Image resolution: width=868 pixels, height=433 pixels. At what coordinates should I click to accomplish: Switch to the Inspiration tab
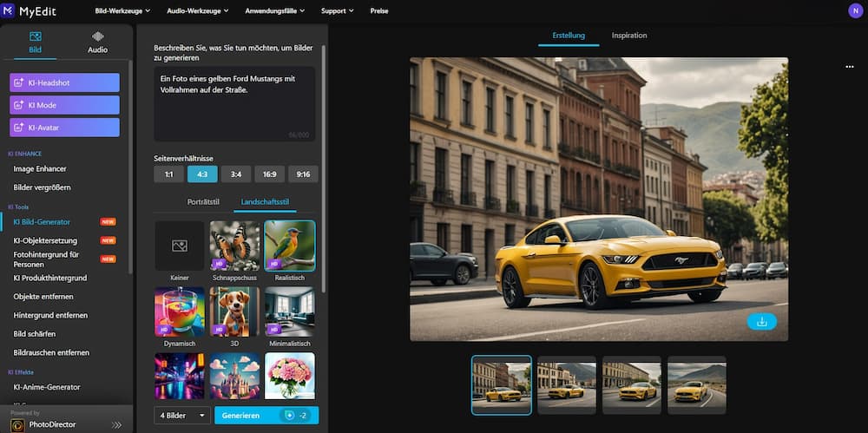(x=628, y=36)
